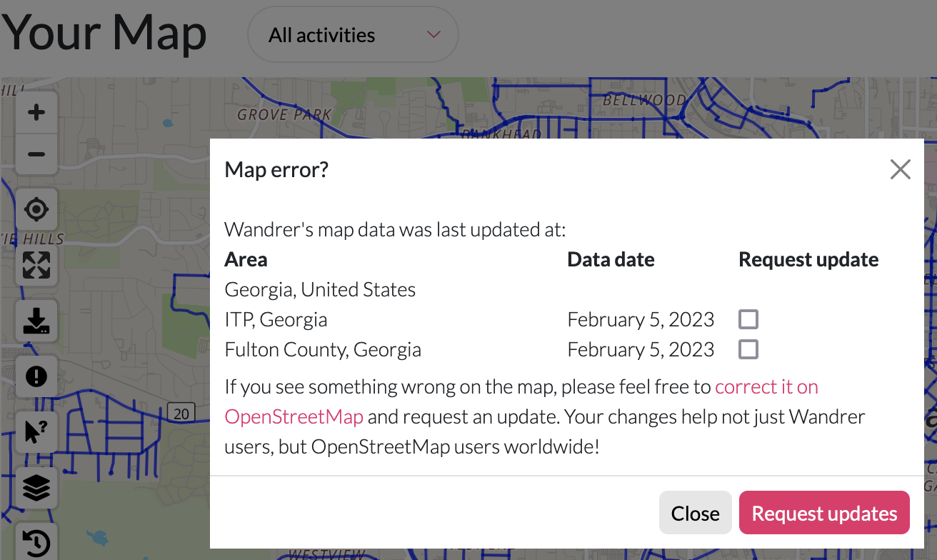This screenshot has height=560, width=937.
Task: Click the Grove Park label on the map
Action: click(285, 114)
